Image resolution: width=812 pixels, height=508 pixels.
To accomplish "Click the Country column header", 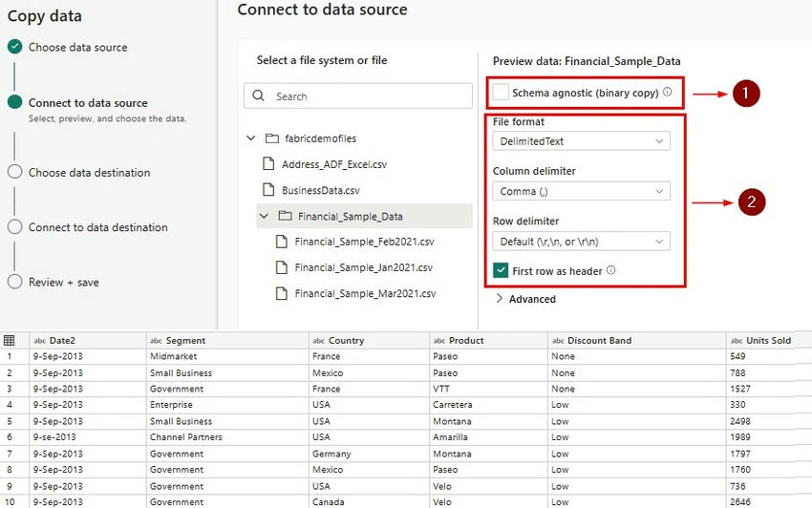I will (370, 340).
